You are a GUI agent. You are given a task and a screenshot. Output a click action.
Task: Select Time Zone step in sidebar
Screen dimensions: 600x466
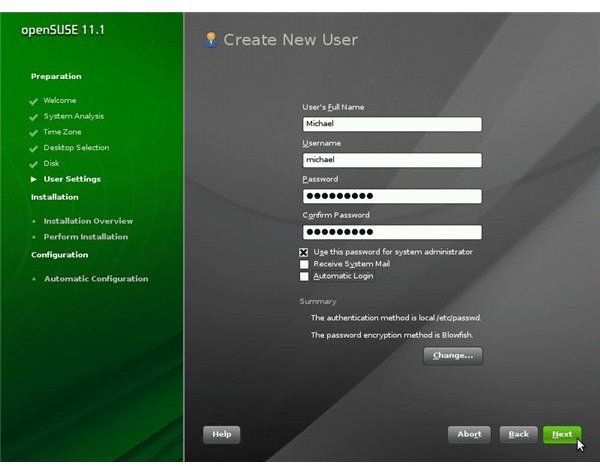click(x=62, y=132)
